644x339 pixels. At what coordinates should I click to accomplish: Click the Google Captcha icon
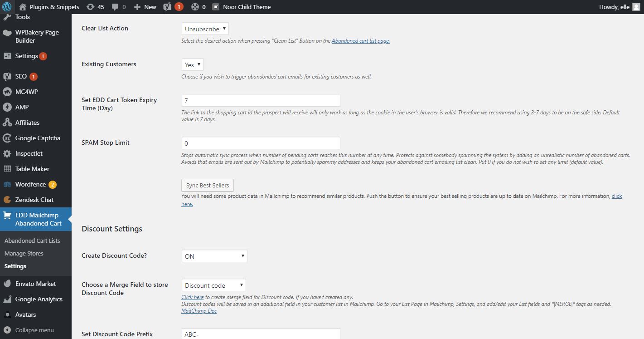pos(7,138)
